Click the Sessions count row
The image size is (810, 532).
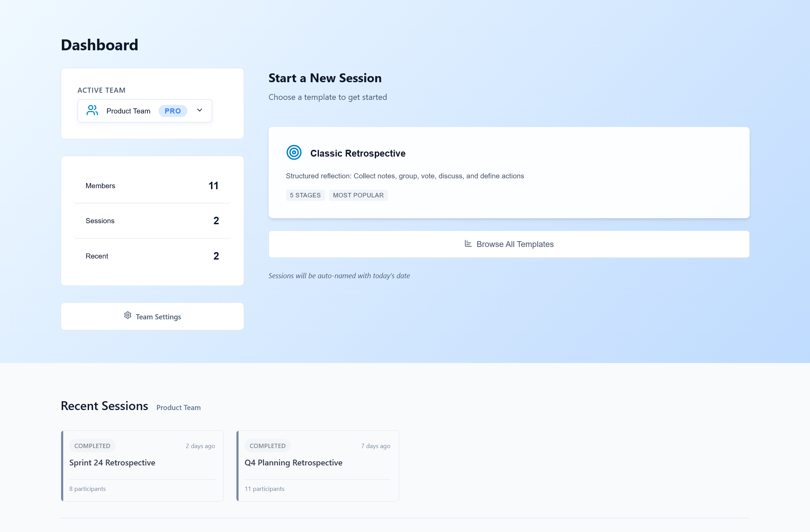tap(152, 220)
